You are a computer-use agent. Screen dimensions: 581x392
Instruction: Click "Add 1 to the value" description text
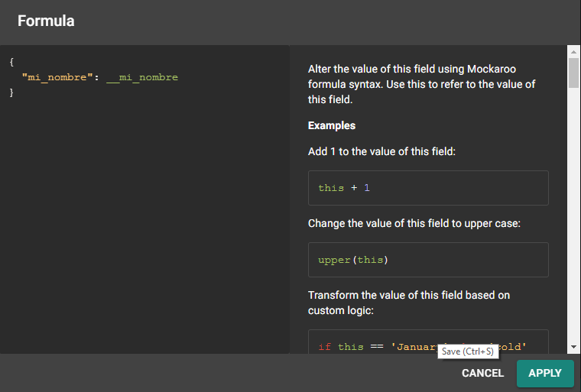point(381,151)
